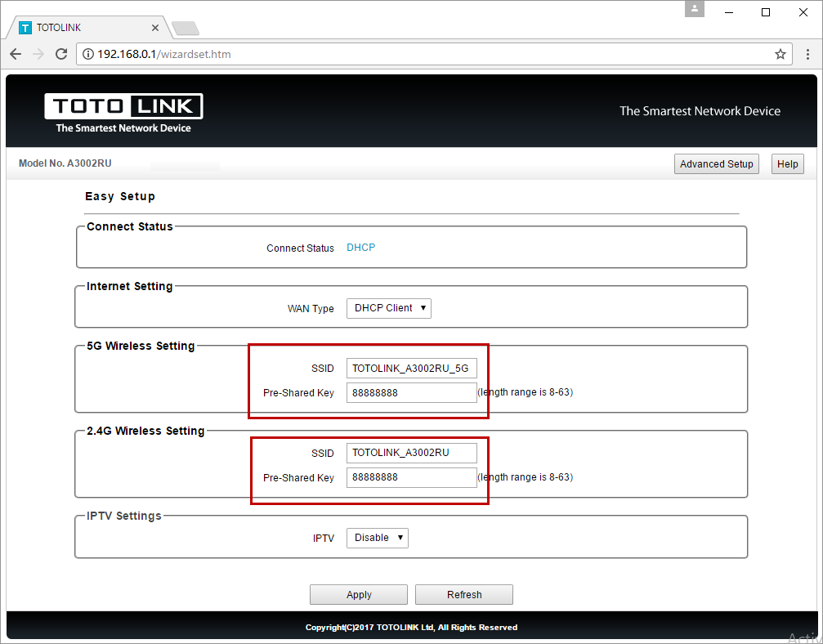Click the DHCP connect status text
The height and width of the screenshot is (644, 823).
pos(360,247)
